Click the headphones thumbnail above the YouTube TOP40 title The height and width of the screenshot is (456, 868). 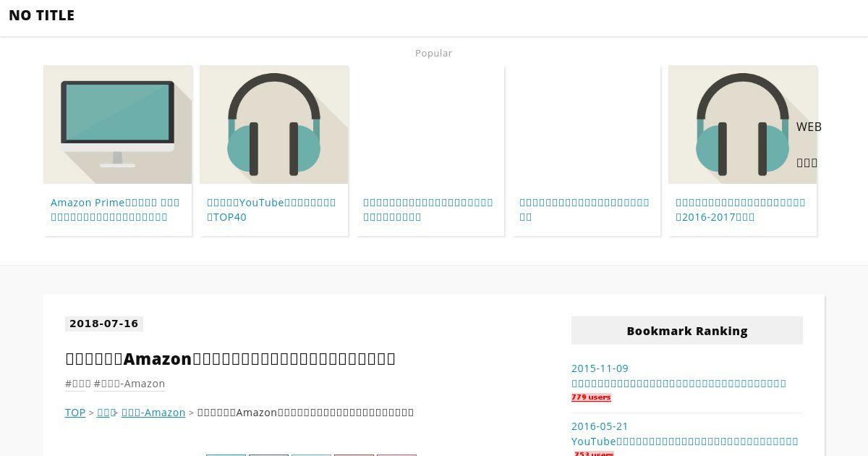(x=274, y=124)
